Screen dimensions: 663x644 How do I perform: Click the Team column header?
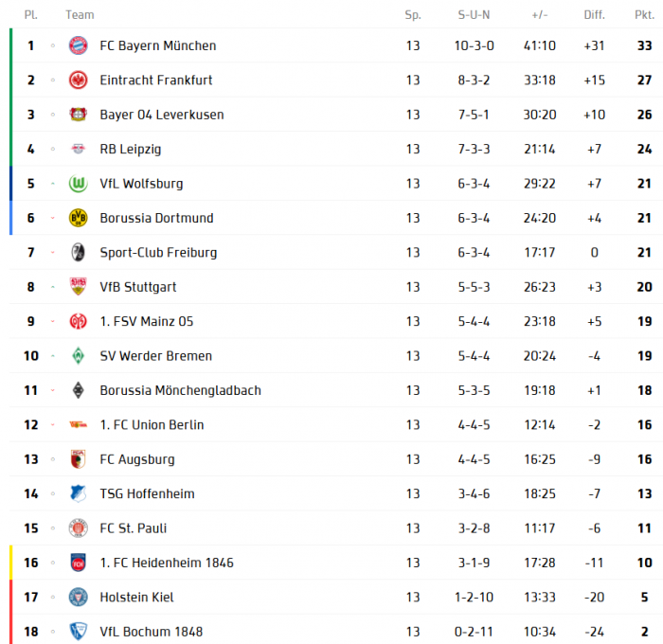click(x=80, y=14)
